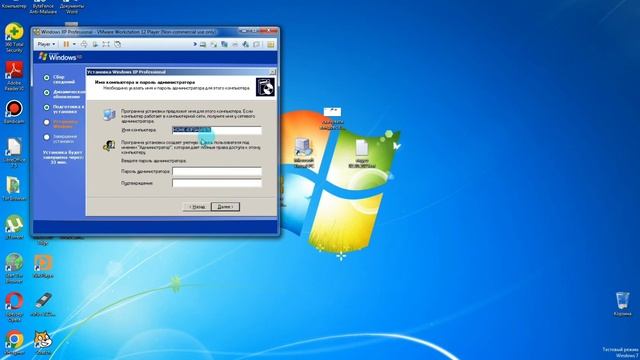Click the hard disk device icon in VMware
The height and width of the screenshot is (360, 640).
point(203,44)
